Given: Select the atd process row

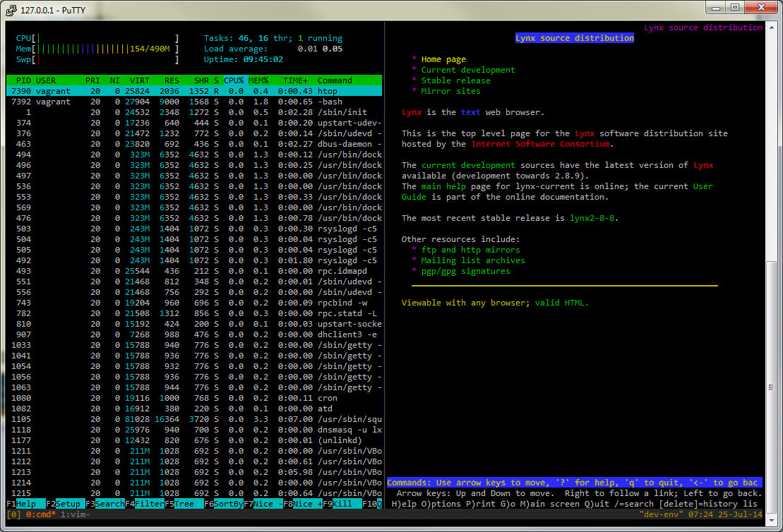Looking at the screenshot, I should point(194,409).
